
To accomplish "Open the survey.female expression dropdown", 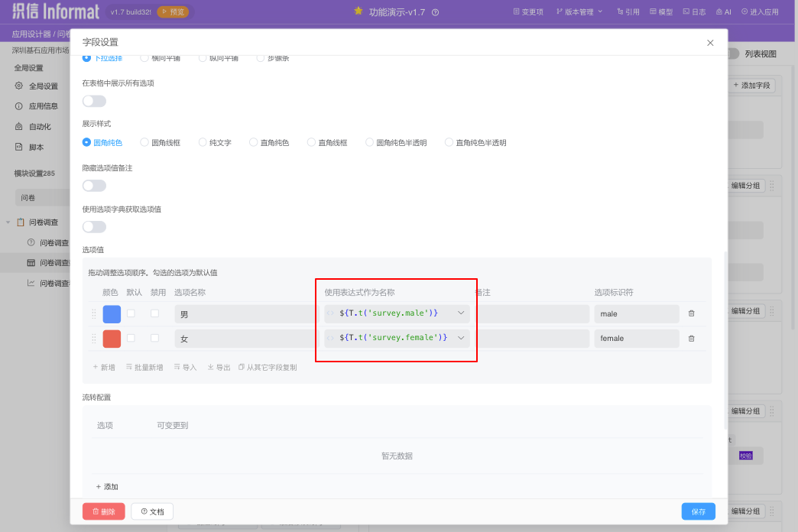I will click(461, 338).
